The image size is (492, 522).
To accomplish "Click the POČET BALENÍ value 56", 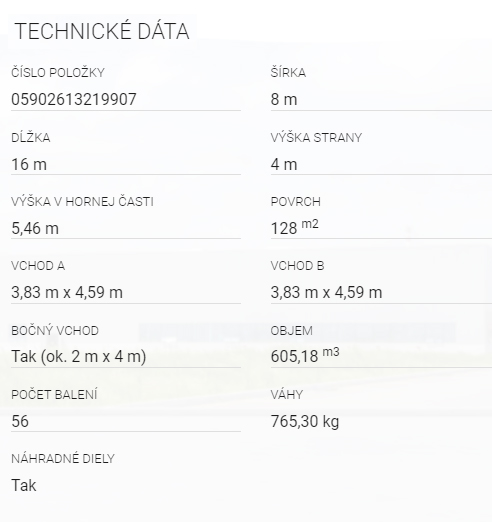I will coord(20,421).
